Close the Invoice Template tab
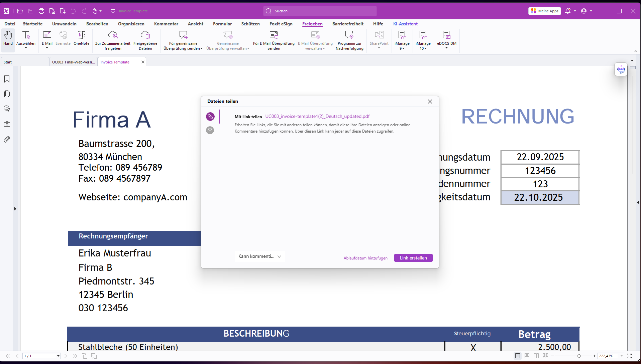641x364 pixels. click(143, 62)
